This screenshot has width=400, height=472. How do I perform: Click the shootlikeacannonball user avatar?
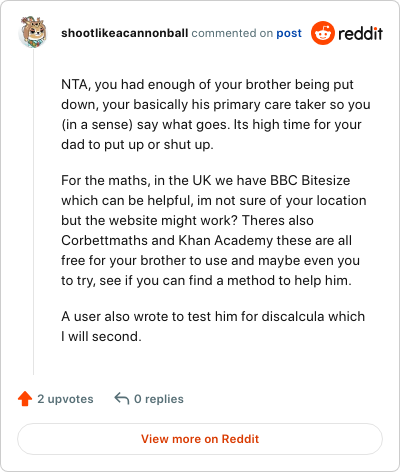33,32
